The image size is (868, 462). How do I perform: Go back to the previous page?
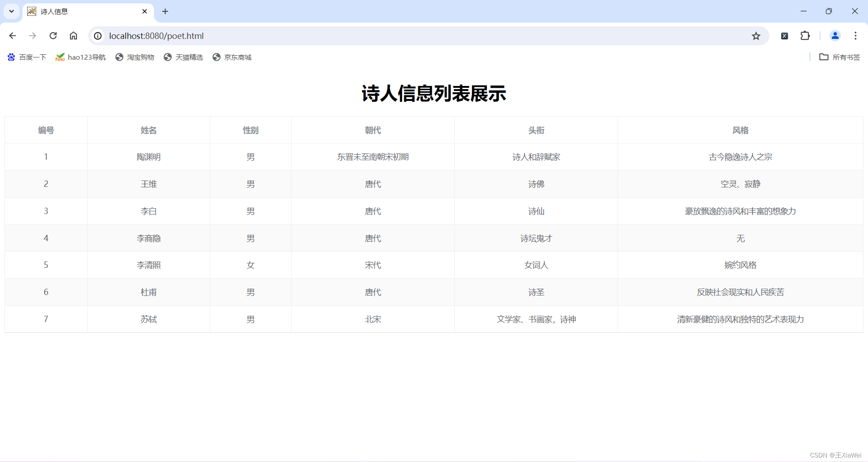pos(12,36)
